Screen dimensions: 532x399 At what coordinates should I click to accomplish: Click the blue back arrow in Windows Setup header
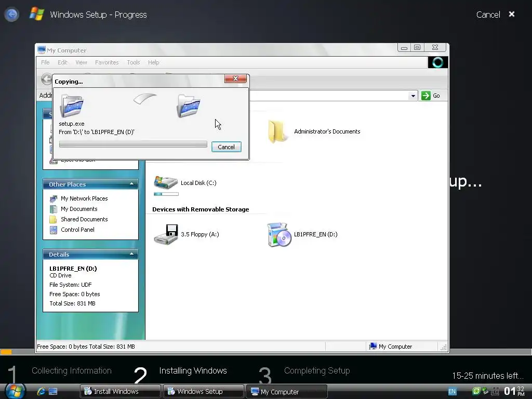11,14
